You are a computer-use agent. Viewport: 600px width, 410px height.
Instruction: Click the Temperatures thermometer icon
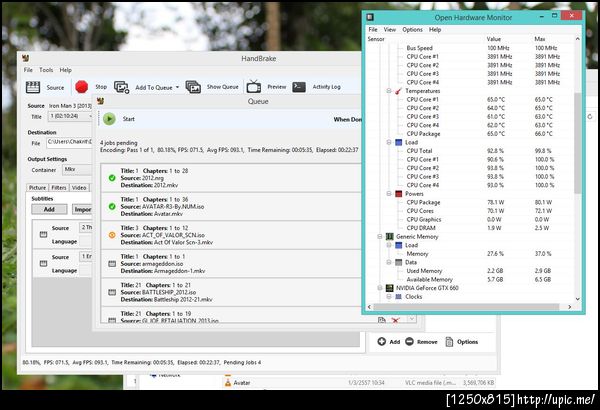(x=398, y=91)
